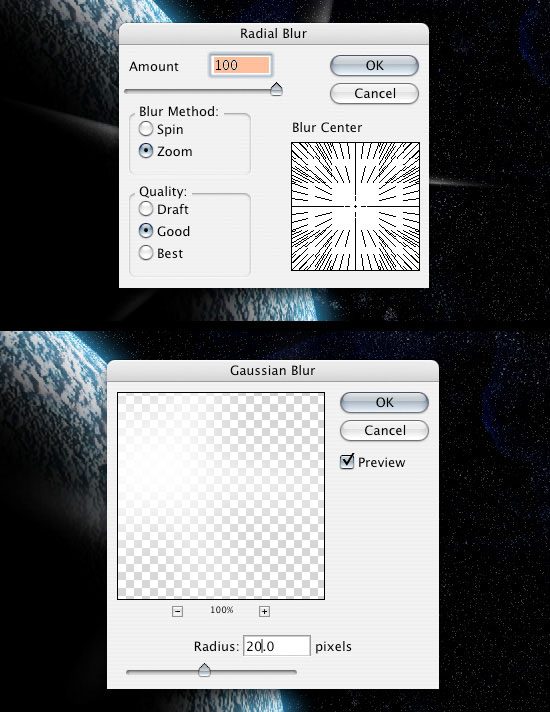This screenshot has width=550, height=712.
Task: Select the Zoom blur method
Action: [x=146, y=151]
